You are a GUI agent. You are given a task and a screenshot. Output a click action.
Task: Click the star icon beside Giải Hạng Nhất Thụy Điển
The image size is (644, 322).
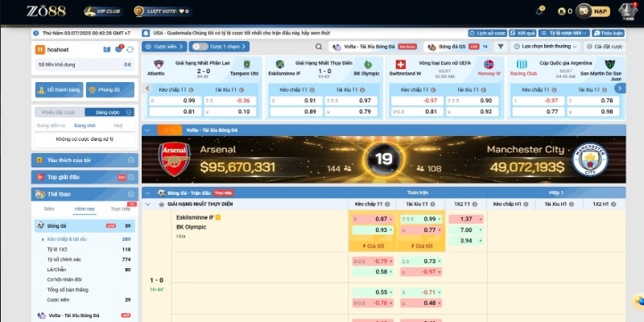pos(160,204)
